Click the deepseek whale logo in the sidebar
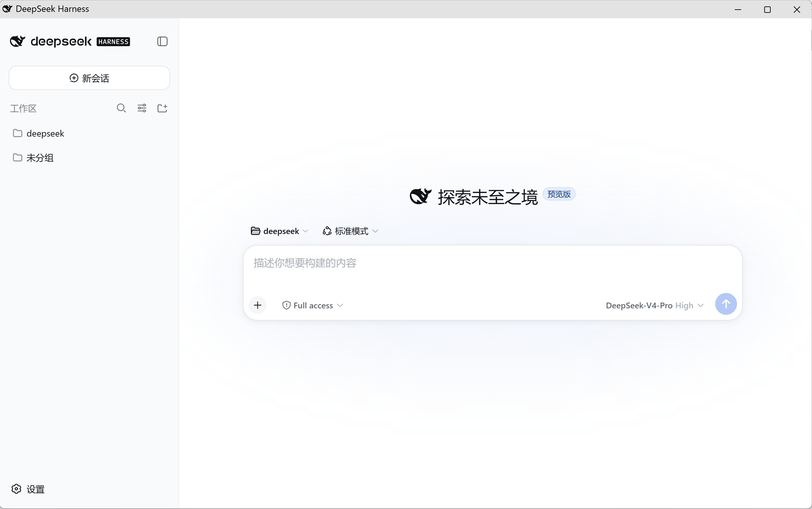Image resolution: width=812 pixels, height=509 pixels. (18, 41)
